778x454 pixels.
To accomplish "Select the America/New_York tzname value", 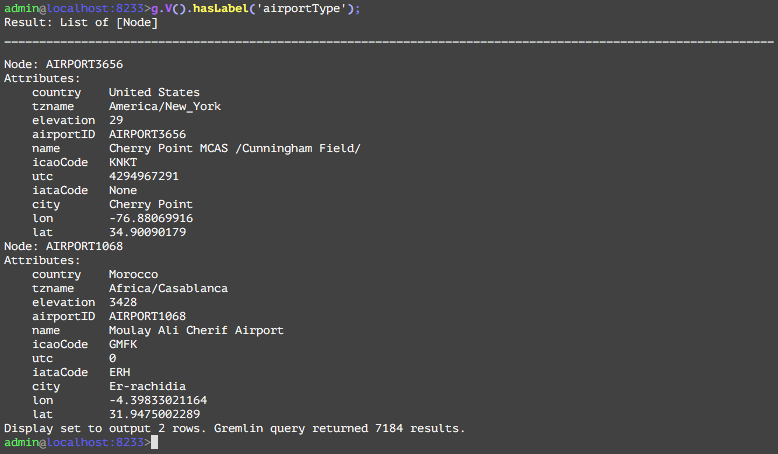I will [x=165, y=106].
